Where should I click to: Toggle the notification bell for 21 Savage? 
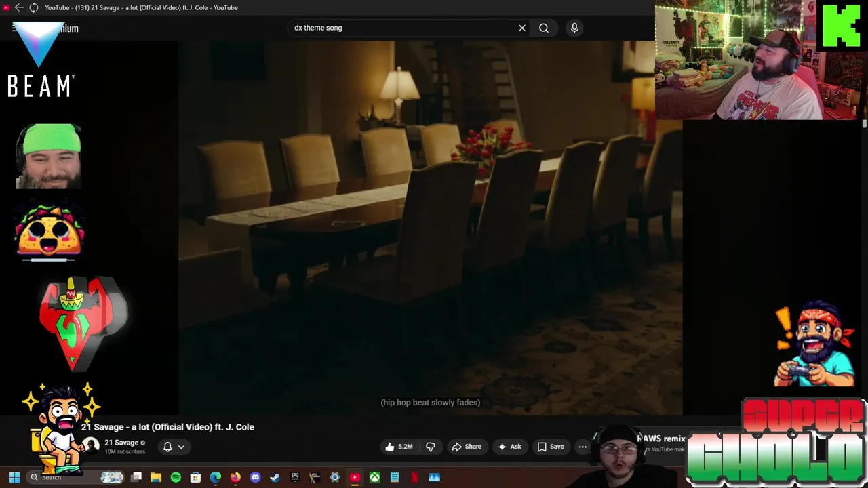(167, 447)
